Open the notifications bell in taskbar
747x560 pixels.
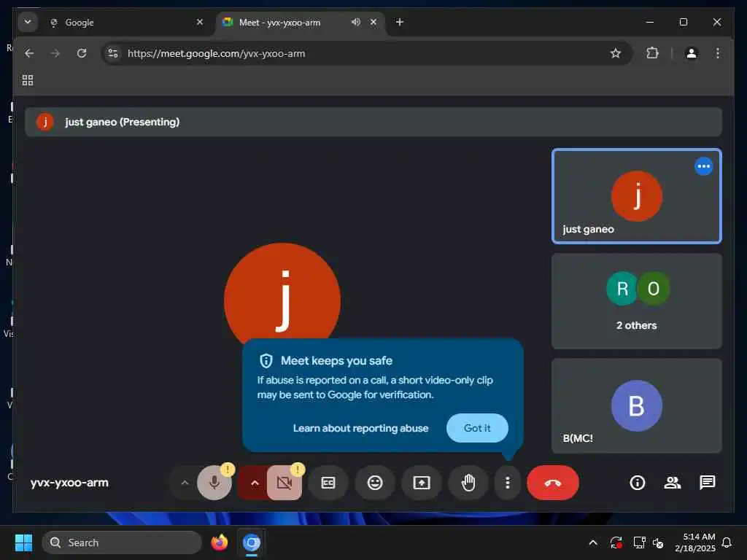[x=727, y=542]
